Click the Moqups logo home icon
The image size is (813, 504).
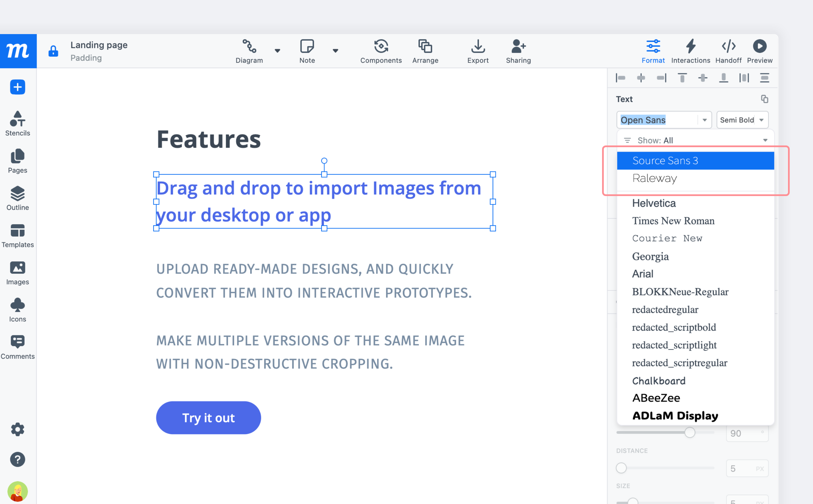click(x=18, y=51)
